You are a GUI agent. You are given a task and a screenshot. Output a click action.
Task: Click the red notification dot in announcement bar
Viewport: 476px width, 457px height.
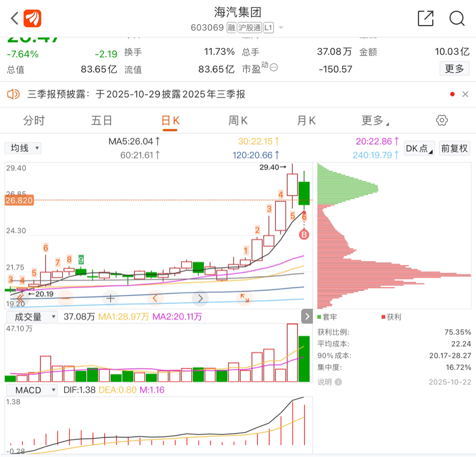coord(452,94)
